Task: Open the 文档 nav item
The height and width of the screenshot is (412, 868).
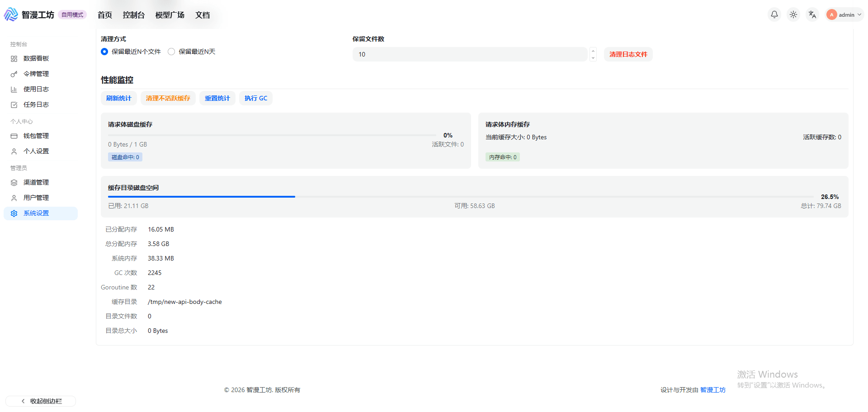Action: tap(203, 15)
